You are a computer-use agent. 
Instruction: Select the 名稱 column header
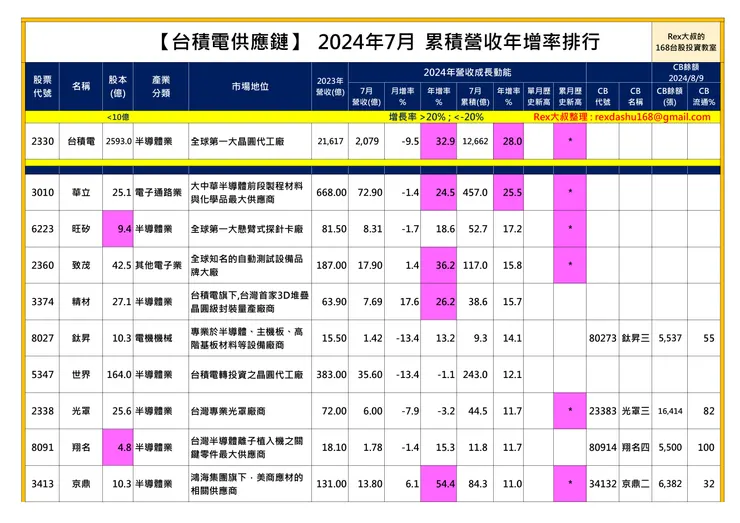click(81, 86)
